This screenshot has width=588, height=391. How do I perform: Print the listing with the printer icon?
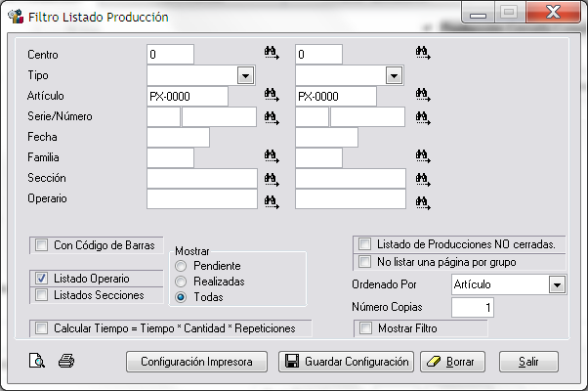point(66,361)
